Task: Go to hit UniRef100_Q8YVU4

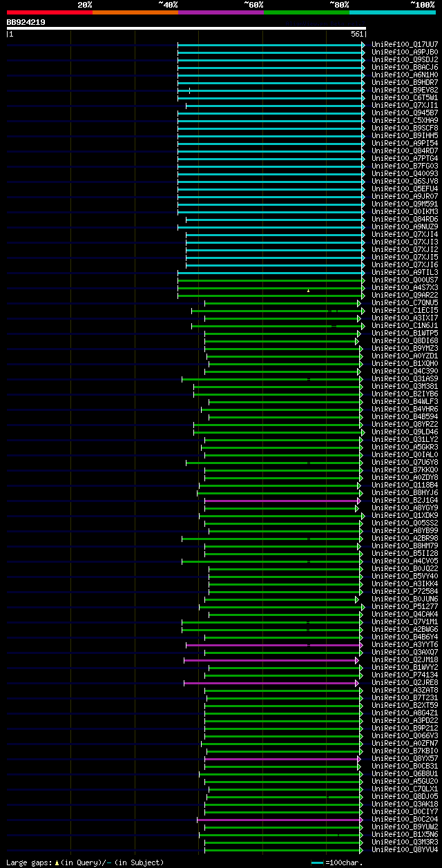Action: click(405, 849)
